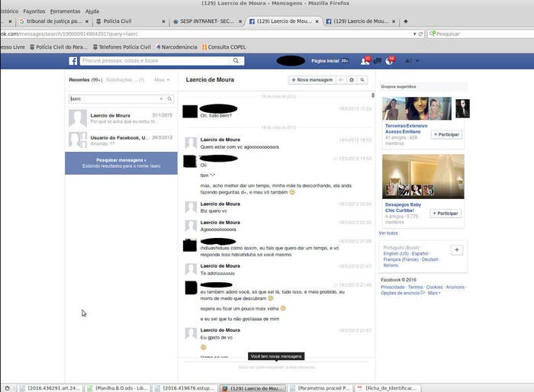Open Desapegos Baby Chic Curitiba group link

tap(403, 207)
